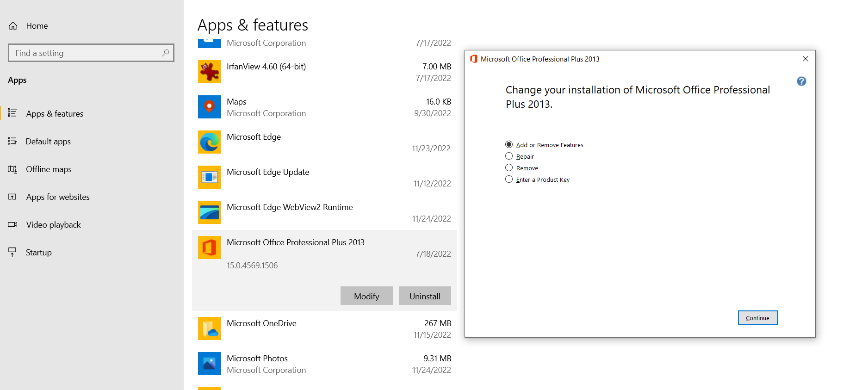Select the Microsoft Edge entry
The width and height of the screenshot is (868, 390).
pos(324,142)
